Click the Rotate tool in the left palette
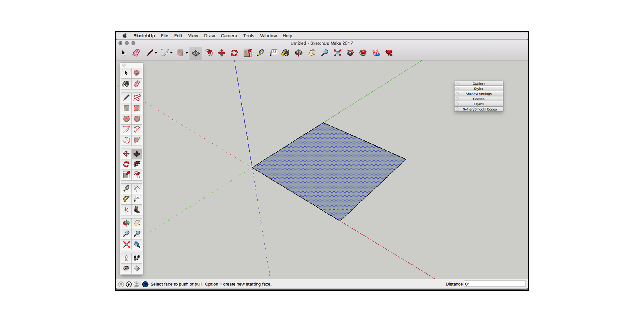Viewport: 644px width, 322px height. point(126,164)
